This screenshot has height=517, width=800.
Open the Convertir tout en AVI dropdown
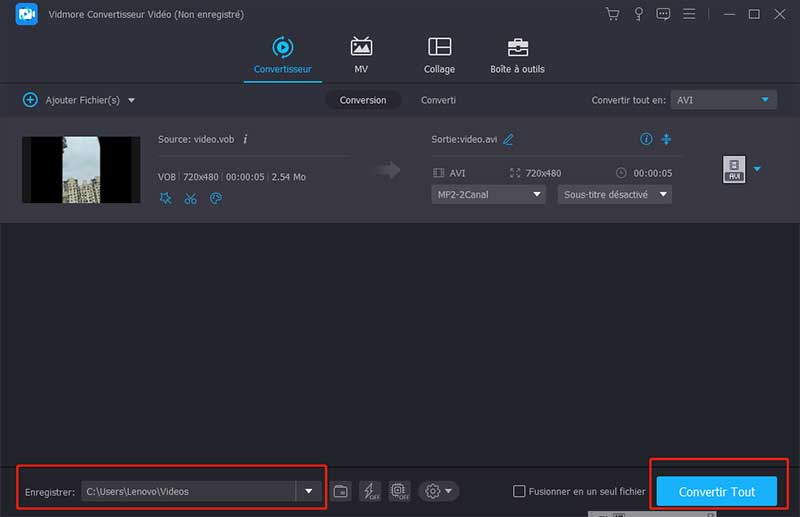point(723,100)
